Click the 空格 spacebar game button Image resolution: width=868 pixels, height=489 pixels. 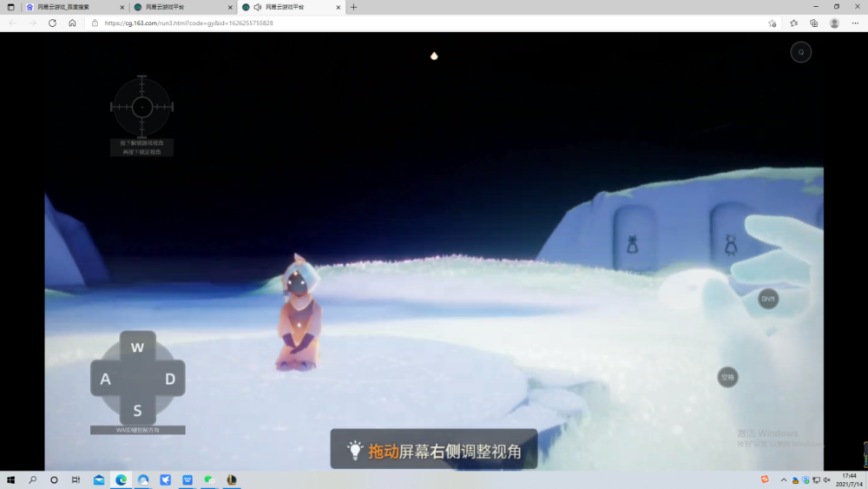[x=727, y=377]
